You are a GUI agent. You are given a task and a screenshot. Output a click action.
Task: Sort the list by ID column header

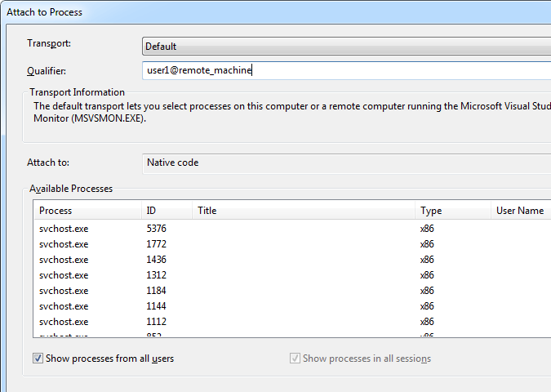[x=167, y=211]
